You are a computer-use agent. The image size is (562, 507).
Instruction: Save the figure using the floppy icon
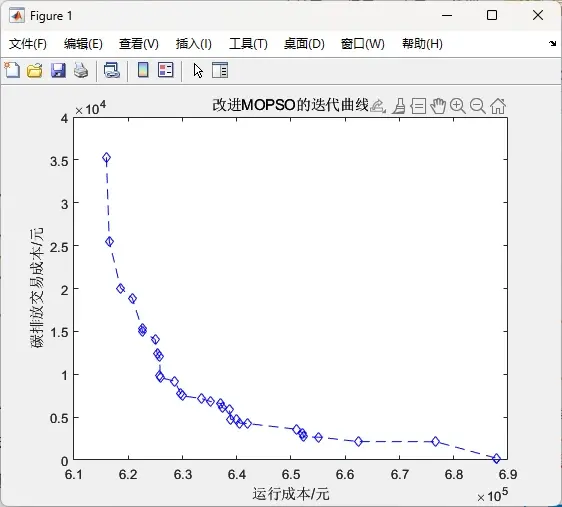[58, 70]
